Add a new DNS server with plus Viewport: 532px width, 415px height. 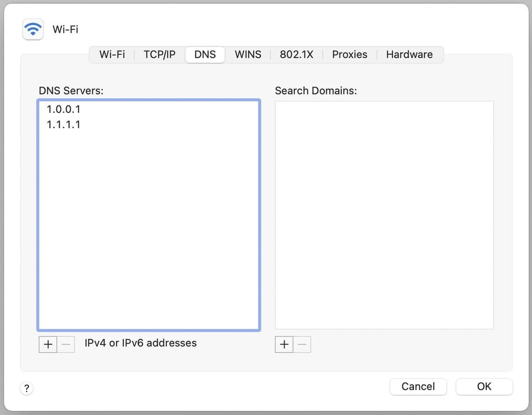pos(48,344)
